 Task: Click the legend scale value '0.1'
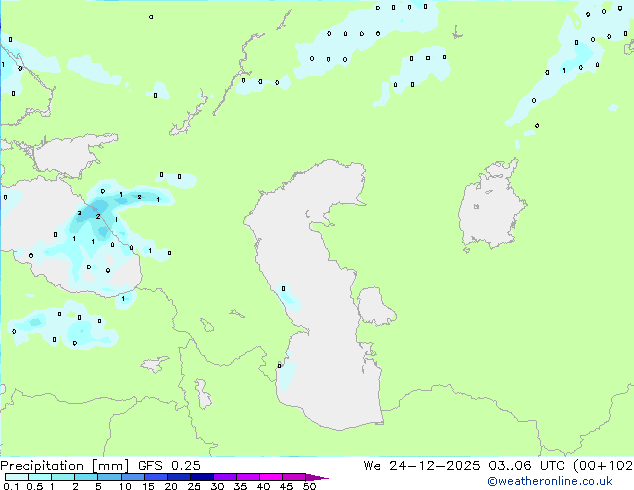point(11,486)
